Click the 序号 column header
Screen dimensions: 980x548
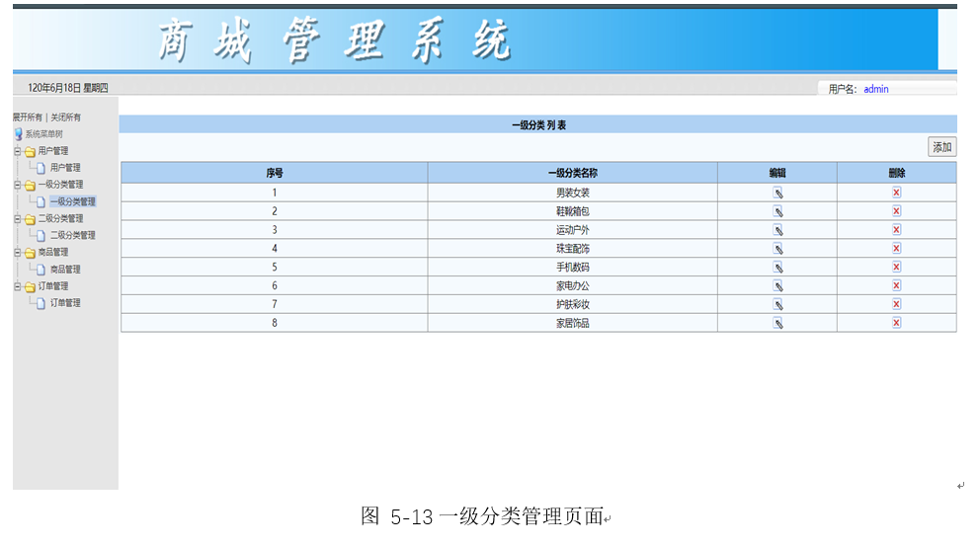click(275, 173)
